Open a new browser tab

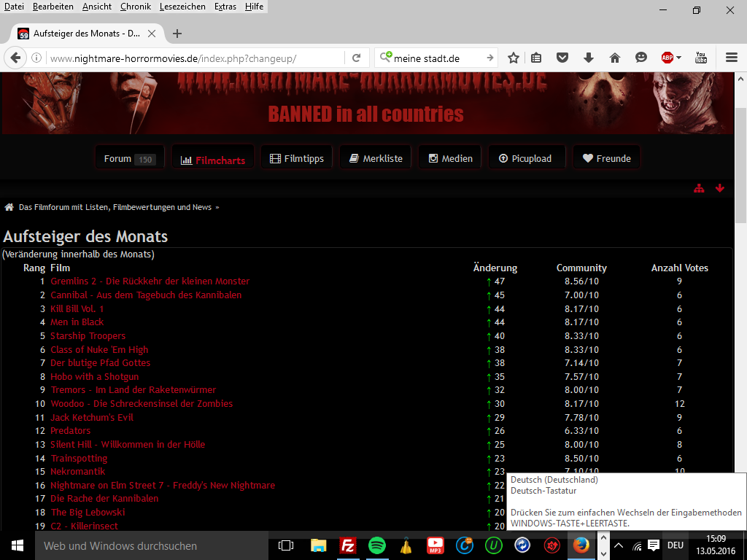click(x=177, y=34)
